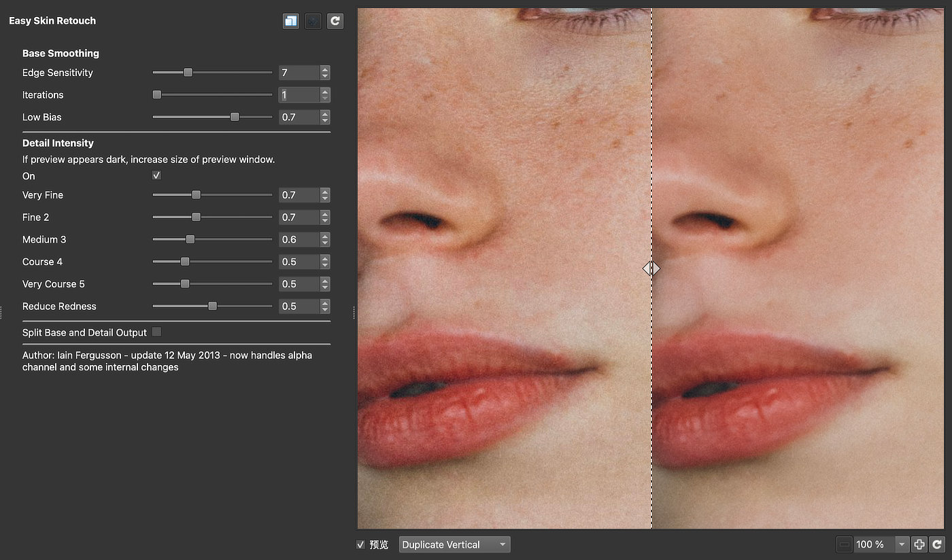Click the Medium 3 stepper arrows
The image size is (952, 560).
pos(325,239)
